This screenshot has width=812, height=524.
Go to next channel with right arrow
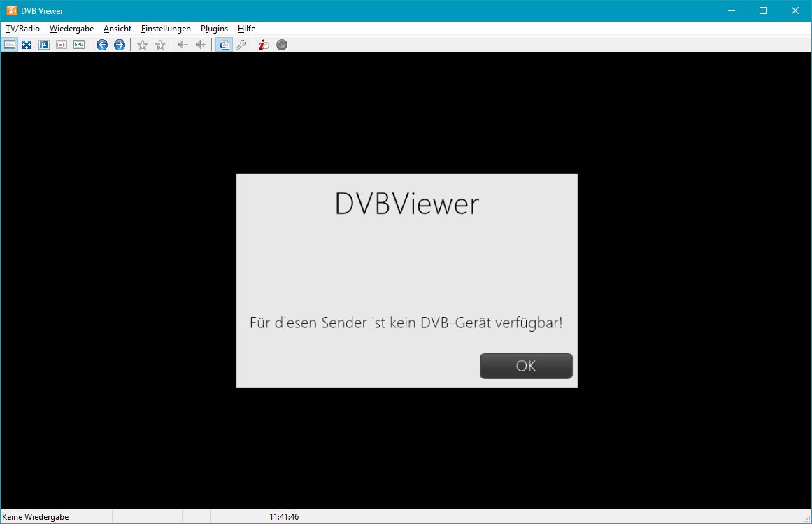tap(120, 45)
